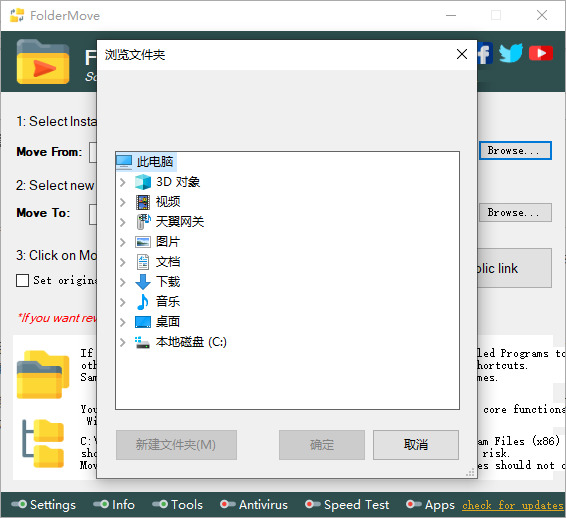The image size is (566, 518).
Task: Toggle the Tools switch in bottom bar
Action: pos(160,504)
